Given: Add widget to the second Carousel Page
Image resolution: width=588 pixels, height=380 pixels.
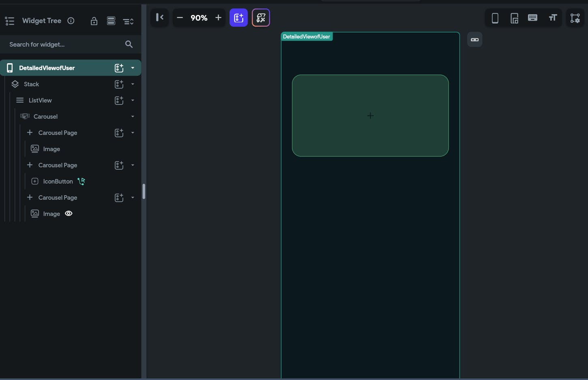Looking at the screenshot, I should (x=119, y=165).
